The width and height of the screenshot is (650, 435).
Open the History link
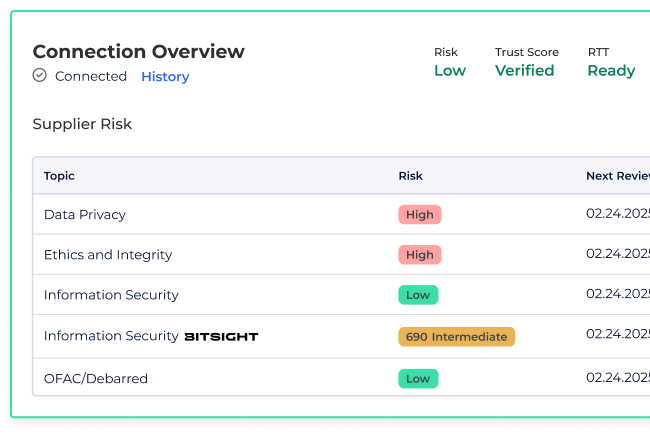165,77
